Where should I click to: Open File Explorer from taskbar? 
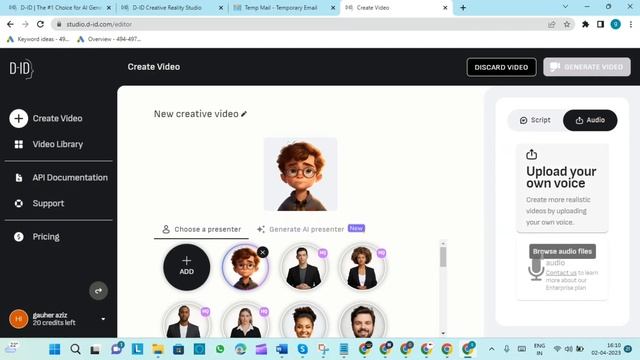[x=158, y=349]
